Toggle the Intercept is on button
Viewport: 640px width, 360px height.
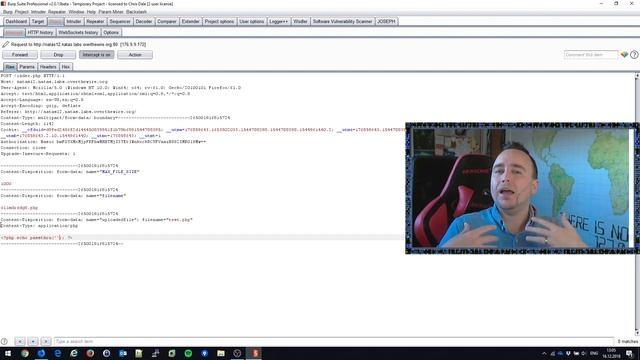96,55
